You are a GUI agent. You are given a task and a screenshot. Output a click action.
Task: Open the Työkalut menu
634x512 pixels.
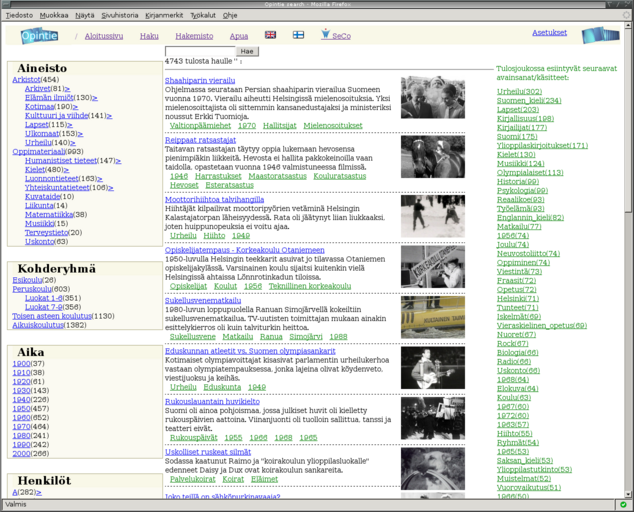203,15
